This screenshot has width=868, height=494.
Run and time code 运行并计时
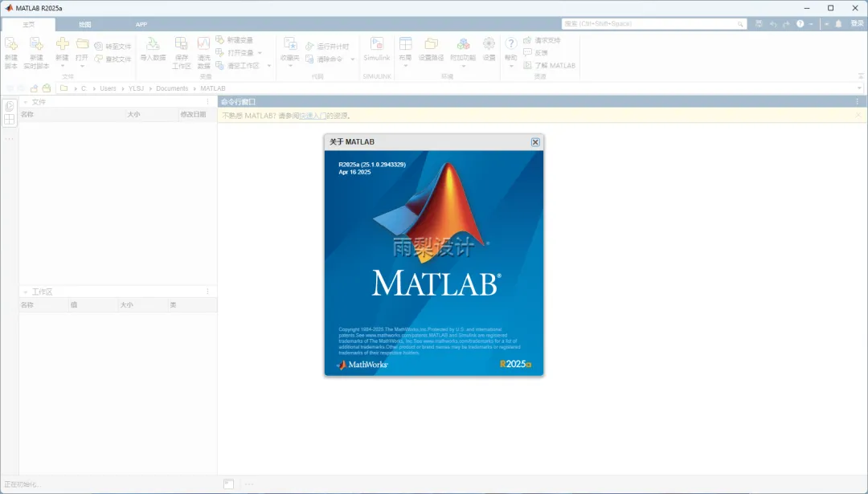pos(328,47)
